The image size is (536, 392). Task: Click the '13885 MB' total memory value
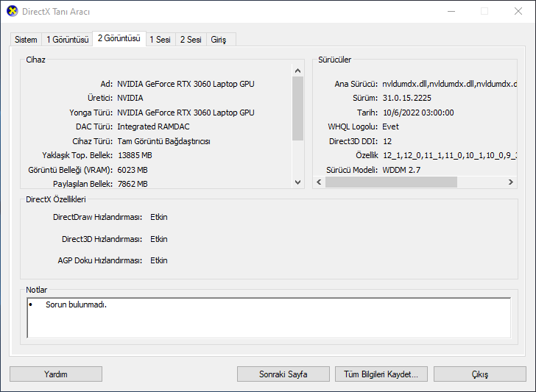(x=135, y=155)
